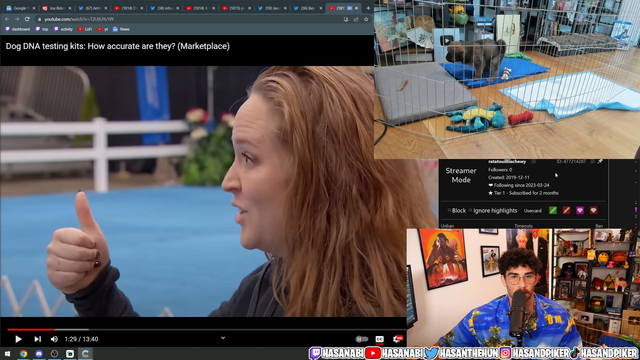This screenshot has height=360, width=640.
Task: Skip to the next video
Action: pyautogui.click(x=38, y=339)
